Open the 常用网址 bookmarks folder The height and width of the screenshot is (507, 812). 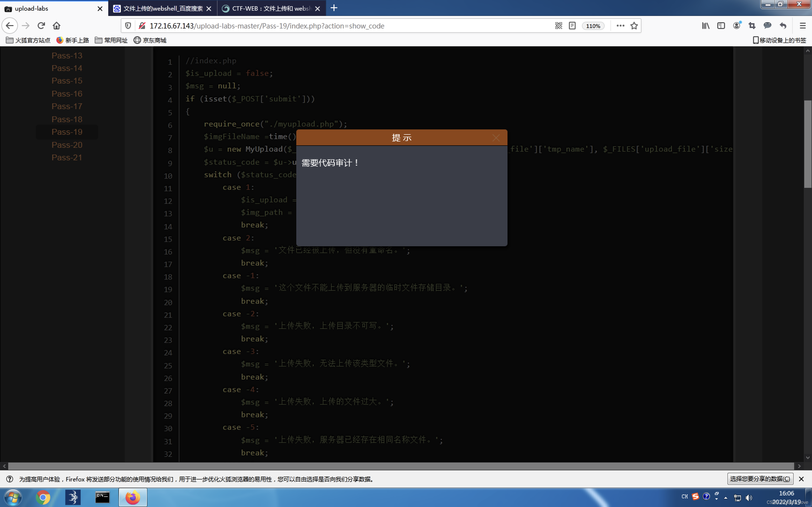[111, 40]
